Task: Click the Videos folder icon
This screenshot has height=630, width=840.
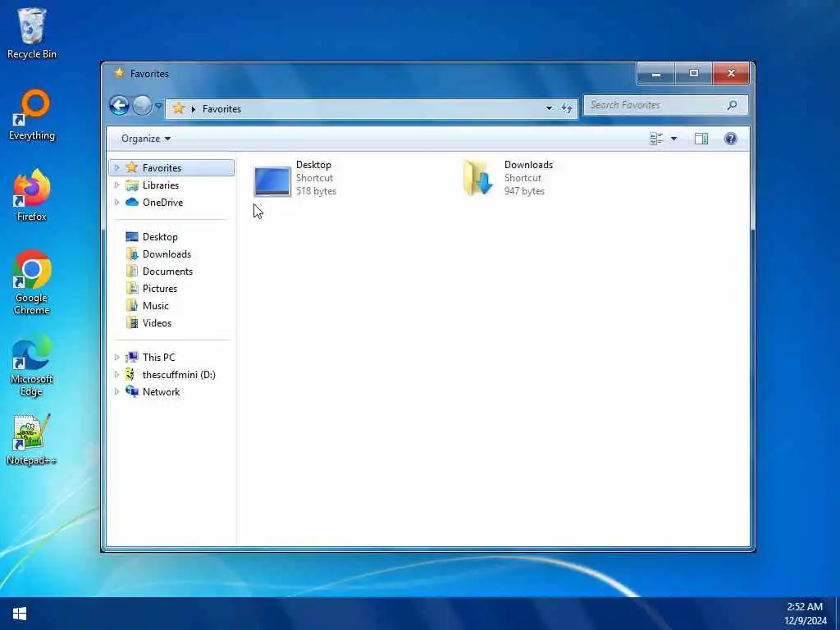Action: [x=132, y=322]
